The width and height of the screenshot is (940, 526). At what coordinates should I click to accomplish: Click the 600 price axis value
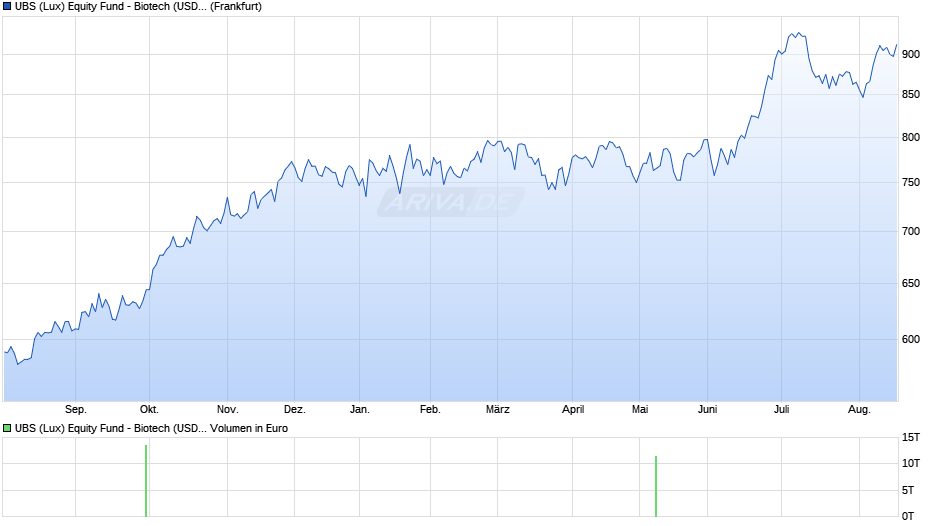click(x=911, y=339)
